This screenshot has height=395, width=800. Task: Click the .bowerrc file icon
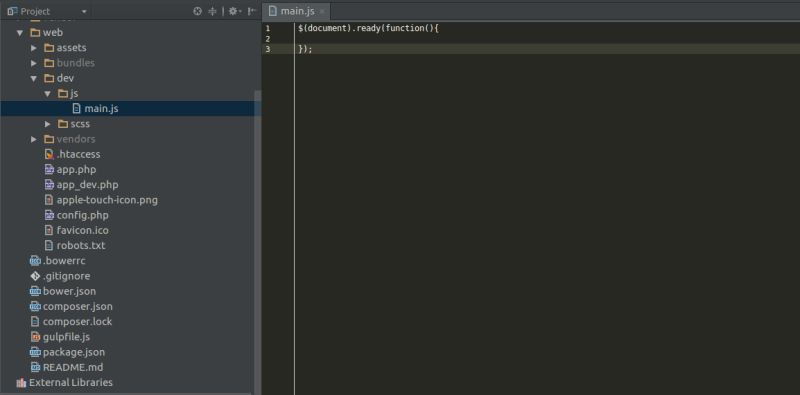(x=35, y=261)
